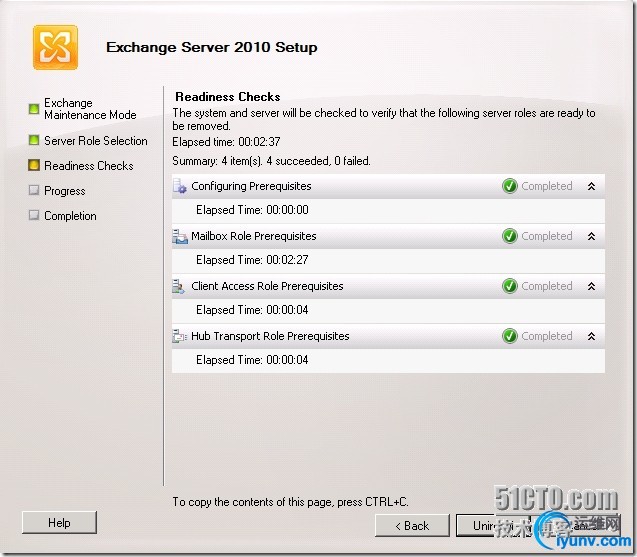The width and height of the screenshot is (637, 557).
Task: Select the Readiness Checks step label
Action: [x=89, y=166]
